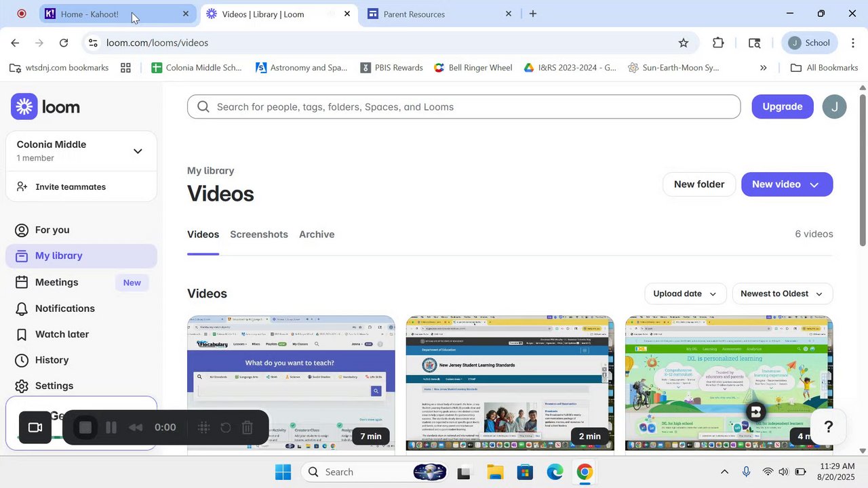868x488 pixels.
Task: Open the All Bookmarks folder
Action: point(825,68)
